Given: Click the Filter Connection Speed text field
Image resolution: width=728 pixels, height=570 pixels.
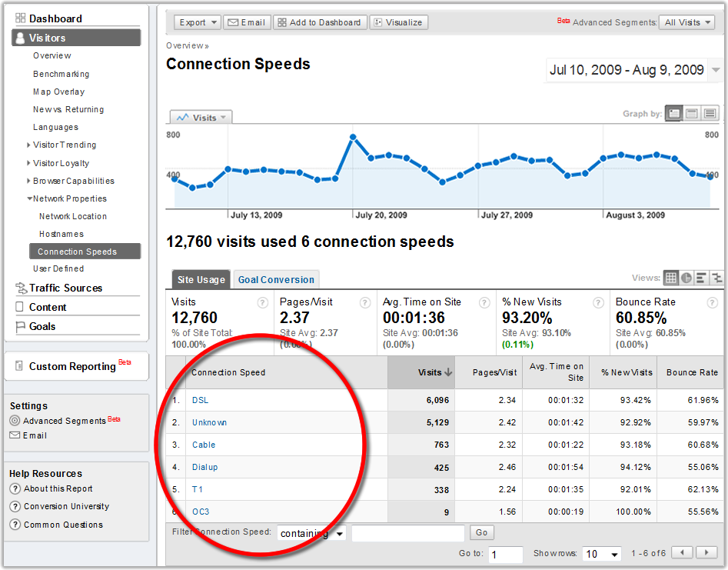Looking at the screenshot, I should [408, 533].
